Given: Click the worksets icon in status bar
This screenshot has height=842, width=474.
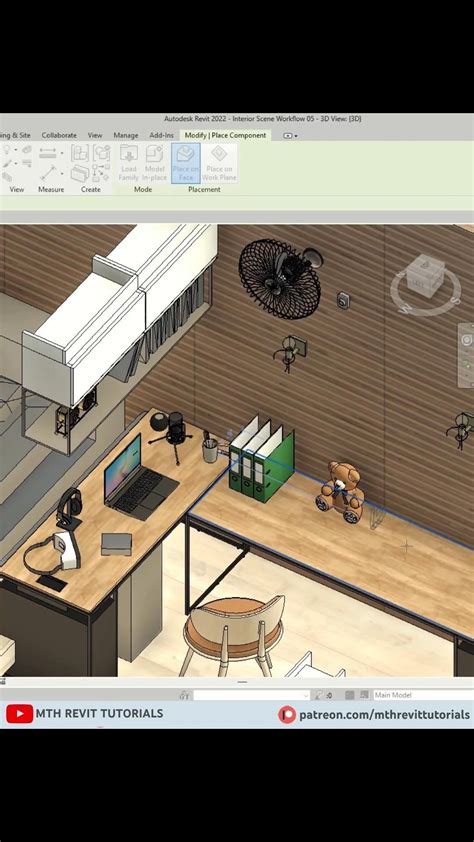Looking at the screenshot, I should (185, 695).
